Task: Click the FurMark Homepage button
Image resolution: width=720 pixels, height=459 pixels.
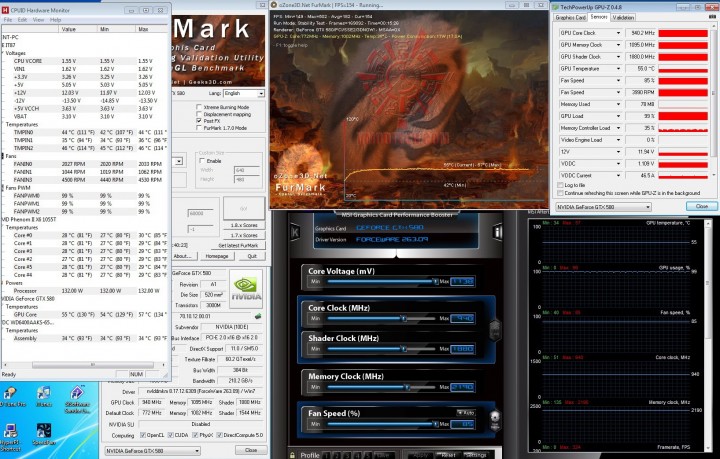Action: tap(217, 256)
